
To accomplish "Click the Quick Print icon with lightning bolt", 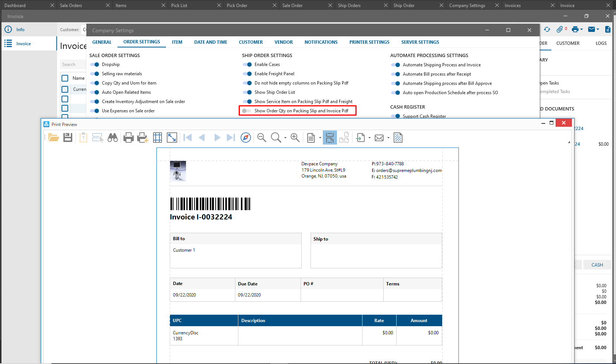I will point(143,138).
